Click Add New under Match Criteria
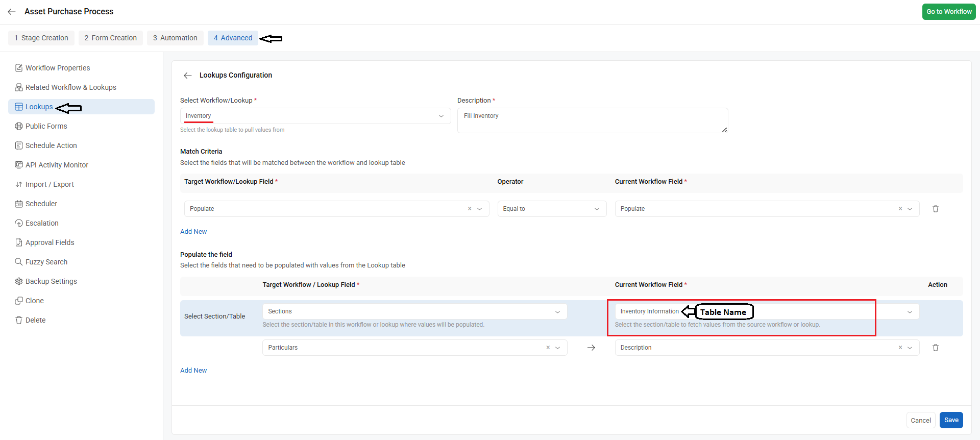The height and width of the screenshot is (440, 980). [193, 232]
